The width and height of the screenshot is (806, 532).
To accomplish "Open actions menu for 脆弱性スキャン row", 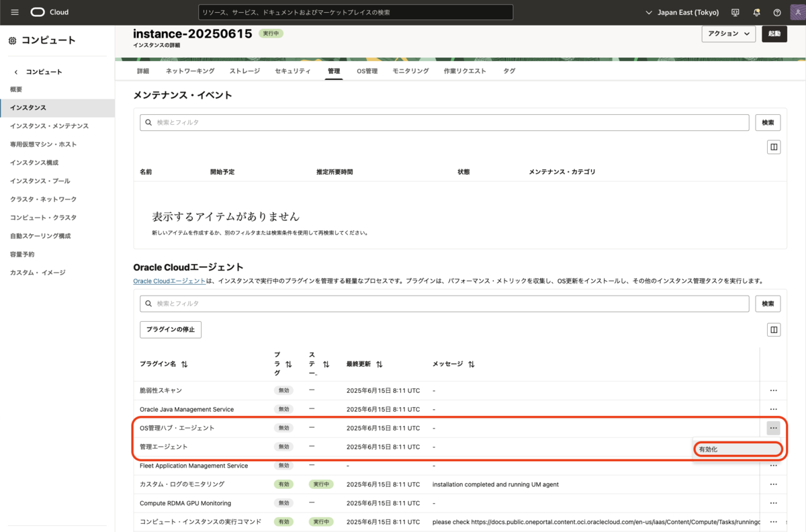I will click(x=774, y=390).
